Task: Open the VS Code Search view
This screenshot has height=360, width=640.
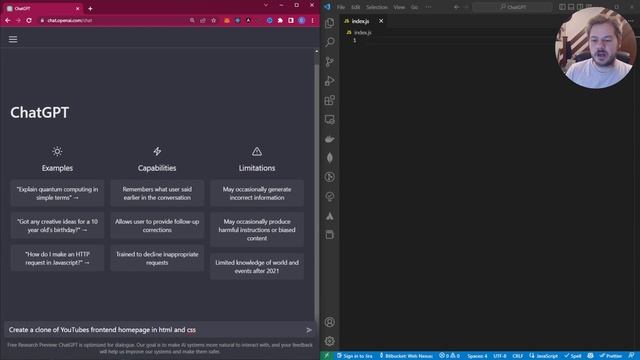Action: tap(330, 42)
